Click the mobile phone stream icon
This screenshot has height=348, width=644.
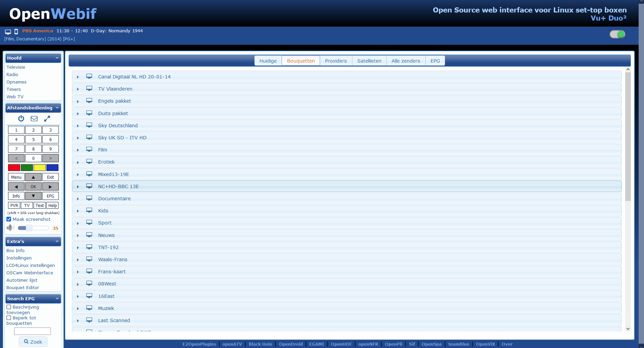click(16, 32)
